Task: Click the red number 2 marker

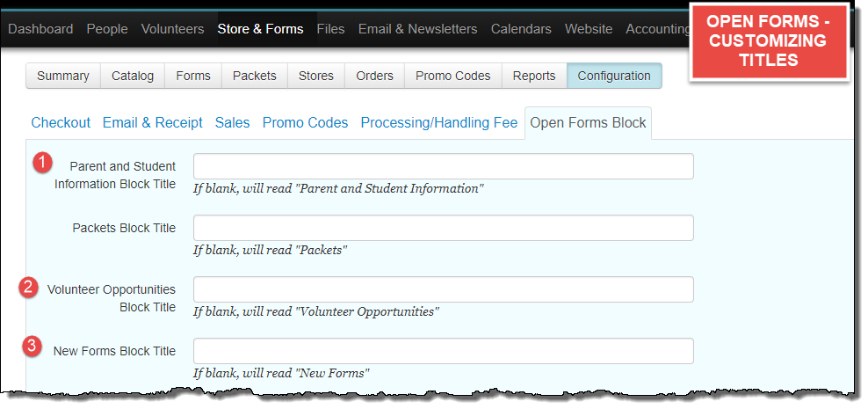Action: (29, 287)
